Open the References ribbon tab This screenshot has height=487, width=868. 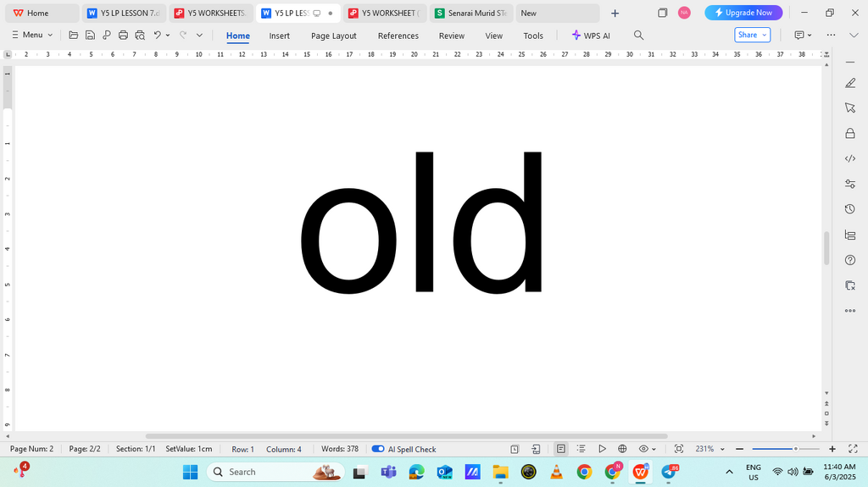click(x=398, y=36)
